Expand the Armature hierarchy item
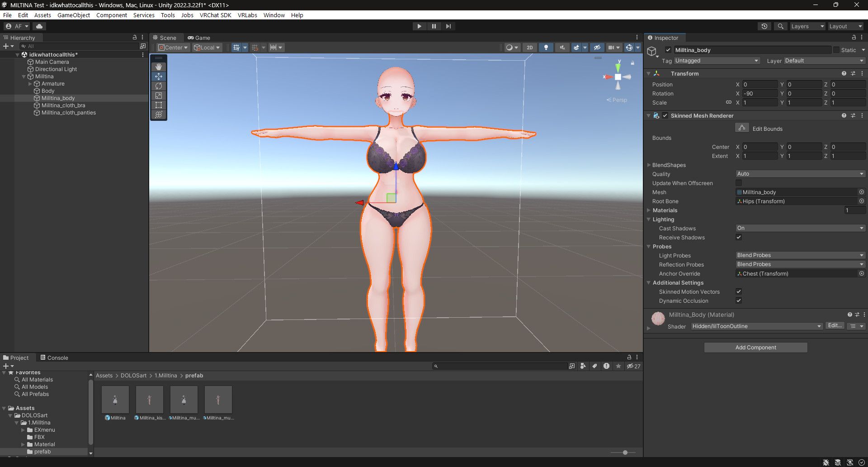 point(30,84)
